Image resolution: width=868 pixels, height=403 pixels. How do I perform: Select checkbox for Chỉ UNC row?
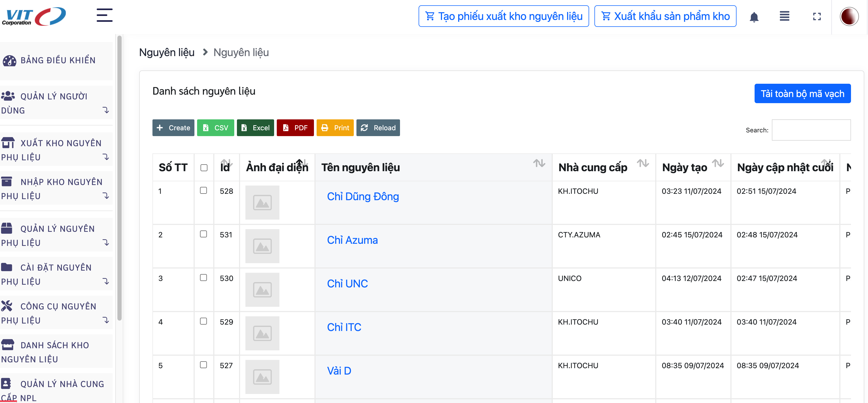[203, 278]
